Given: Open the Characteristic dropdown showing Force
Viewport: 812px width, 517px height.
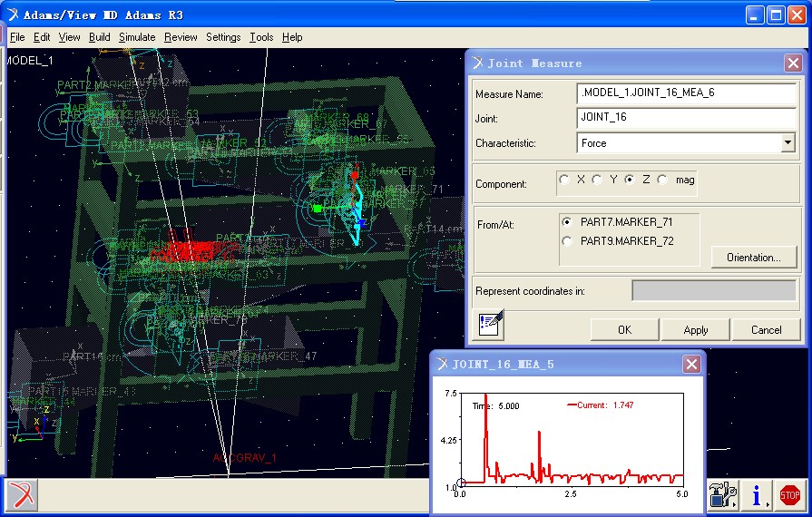Looking at the screenshot, I should click(788, 142).
